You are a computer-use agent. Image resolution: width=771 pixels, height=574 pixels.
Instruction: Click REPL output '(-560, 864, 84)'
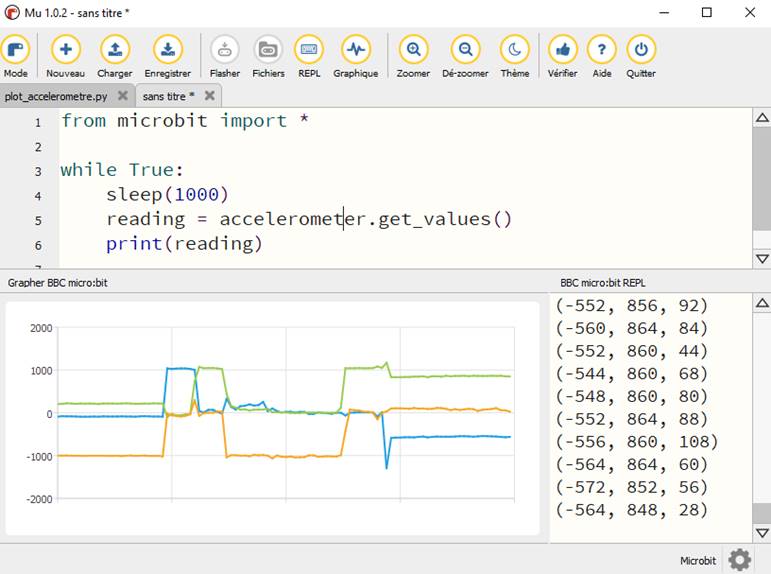coord(631,328)
